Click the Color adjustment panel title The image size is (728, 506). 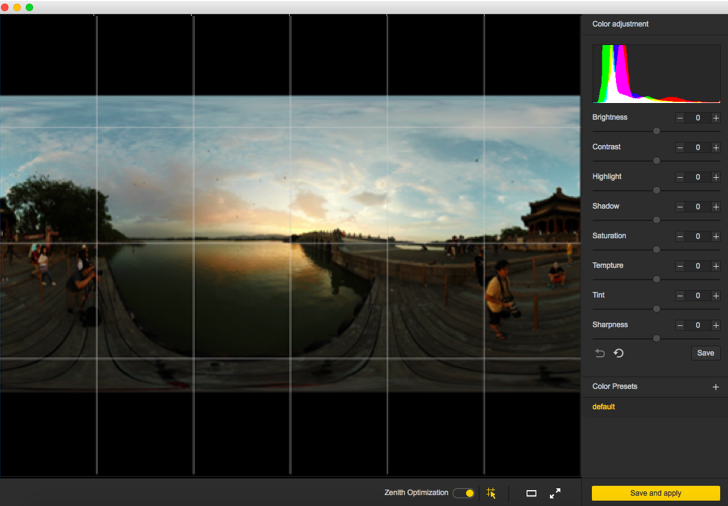tap(620, 24)
